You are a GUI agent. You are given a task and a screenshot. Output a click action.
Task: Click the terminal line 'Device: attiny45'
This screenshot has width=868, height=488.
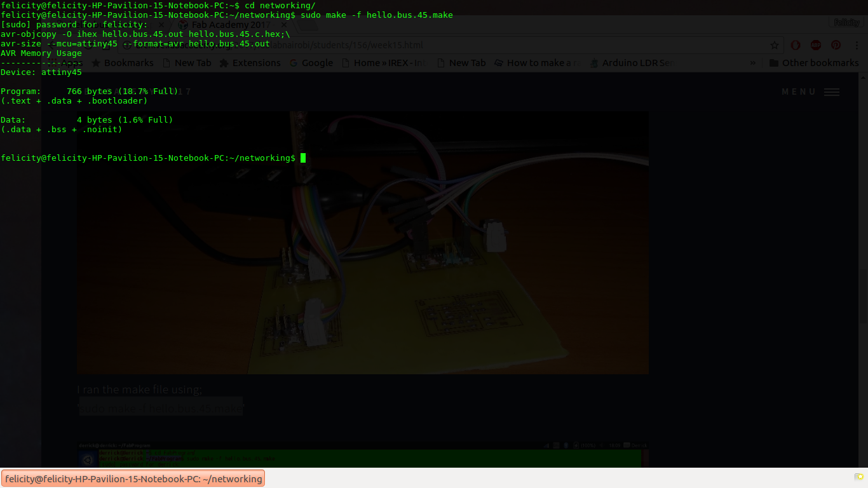pyautogui.click(x=41, y=72)
